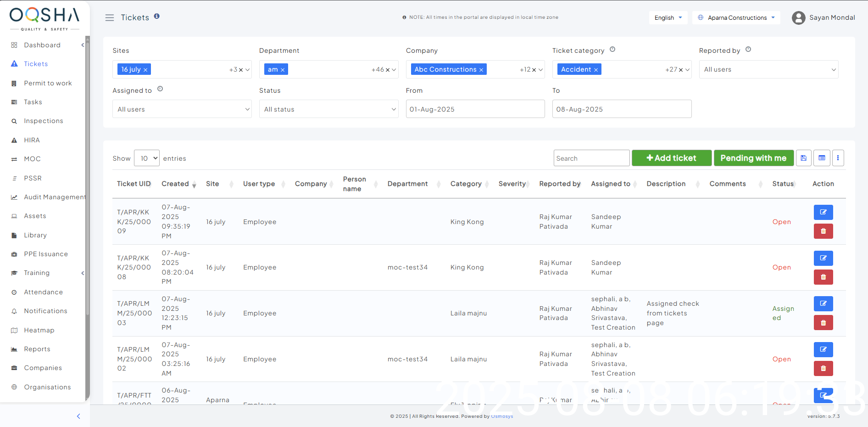This screenshot has height=427, width=868.
Task: Edit the first ticket T/APR/KKK/25/00009
Action: [823, 212]
